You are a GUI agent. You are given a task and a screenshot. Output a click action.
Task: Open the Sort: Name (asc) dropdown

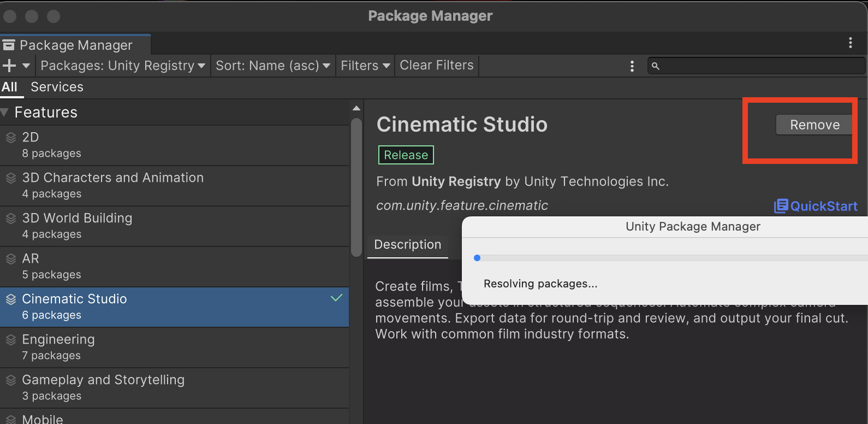point(272,66)
